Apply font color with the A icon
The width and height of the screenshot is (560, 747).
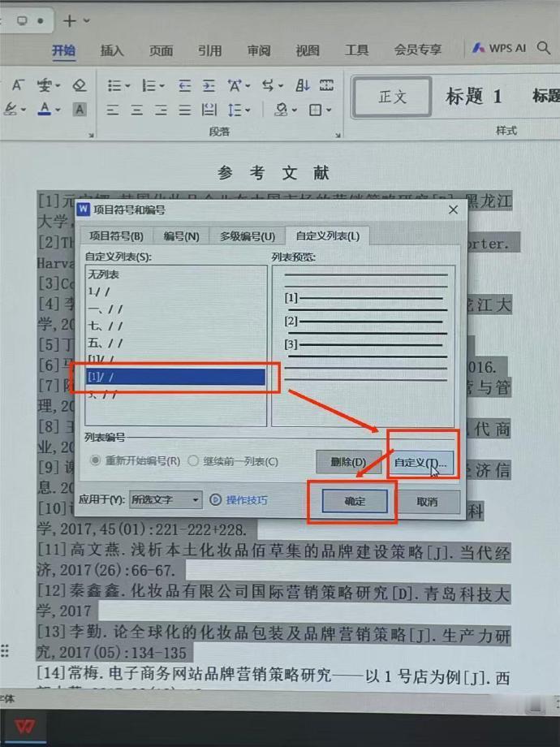coord(45,109)
